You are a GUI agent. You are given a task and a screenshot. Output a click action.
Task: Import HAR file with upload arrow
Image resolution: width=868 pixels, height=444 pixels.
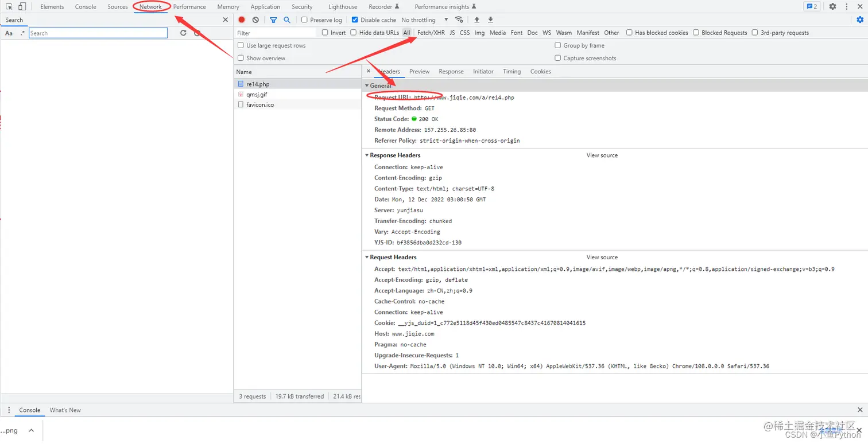pyautogui.click(x=476, y=20)
